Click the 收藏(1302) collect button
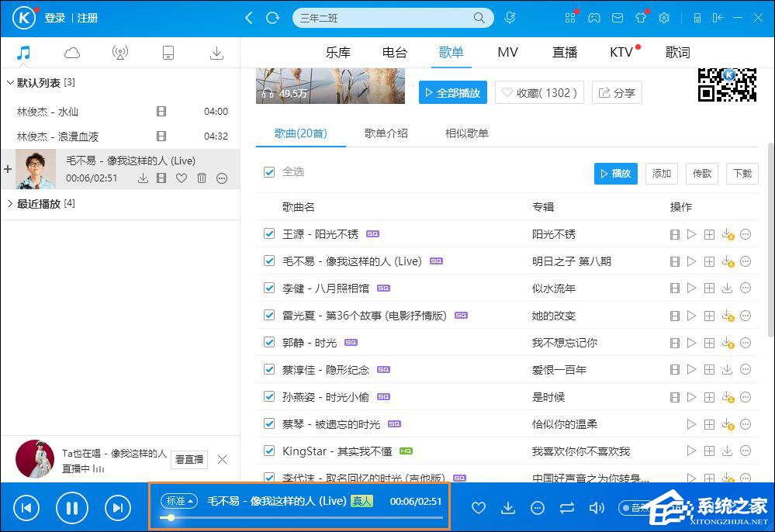The width and height of the screenshot is (775, 532). click(x=538, y=92)
